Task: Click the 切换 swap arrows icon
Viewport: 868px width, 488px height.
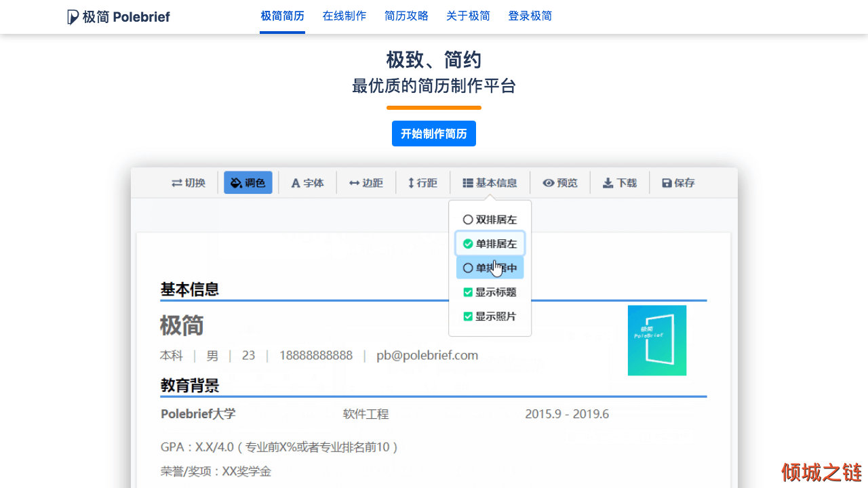Action: (177, 183)
